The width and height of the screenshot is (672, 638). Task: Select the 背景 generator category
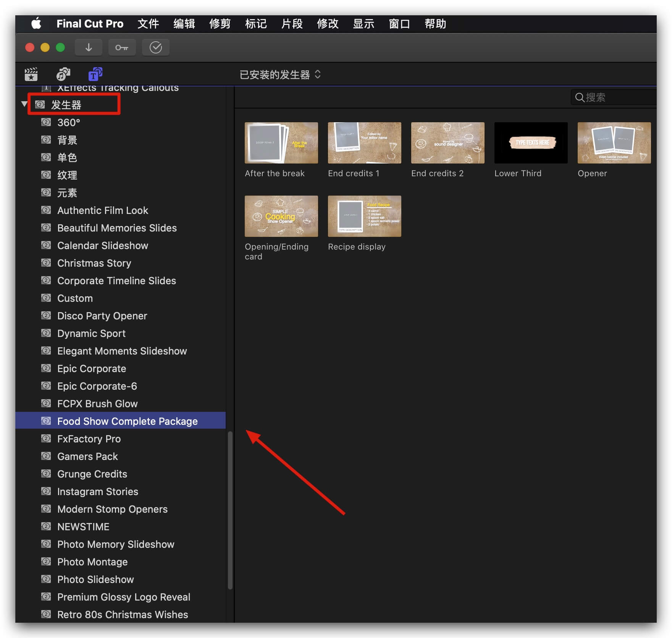tap(120, 140)
